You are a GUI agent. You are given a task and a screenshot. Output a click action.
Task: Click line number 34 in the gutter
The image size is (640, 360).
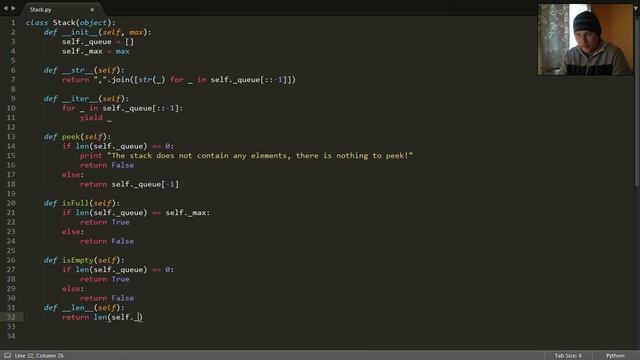coord(11,336)
